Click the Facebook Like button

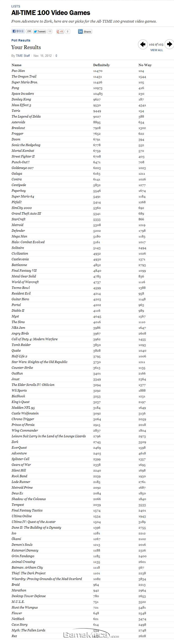tap(18, 31)
